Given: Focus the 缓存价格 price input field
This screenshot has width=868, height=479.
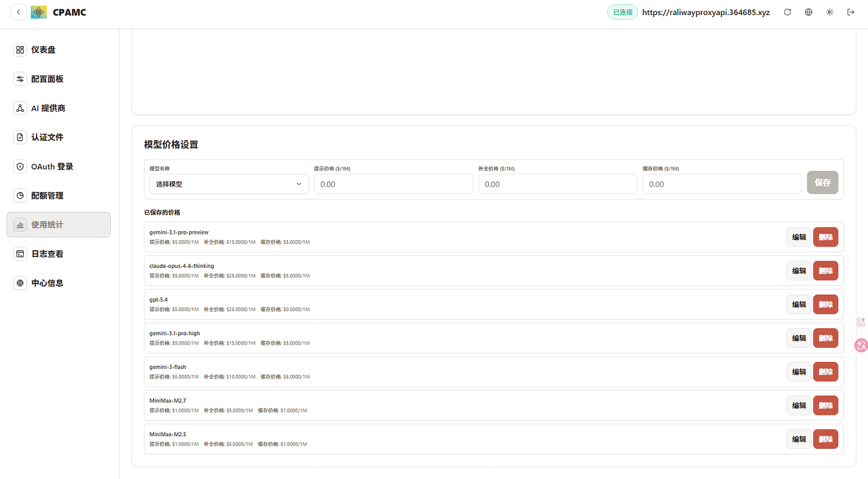Looking at the screenshot, I should pyautogui.click(x=722, y=184).
